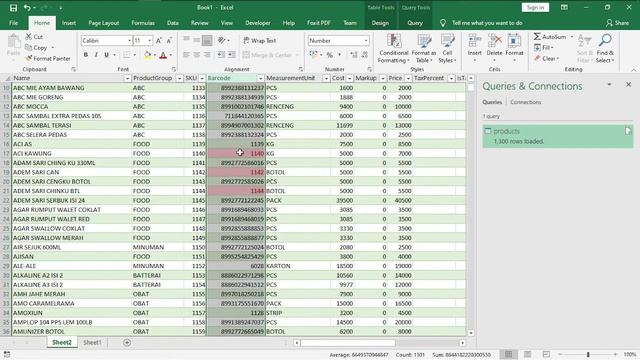Switch to the Formulas tab
This screenshot has width=640, height=360.
click(143, 23)
